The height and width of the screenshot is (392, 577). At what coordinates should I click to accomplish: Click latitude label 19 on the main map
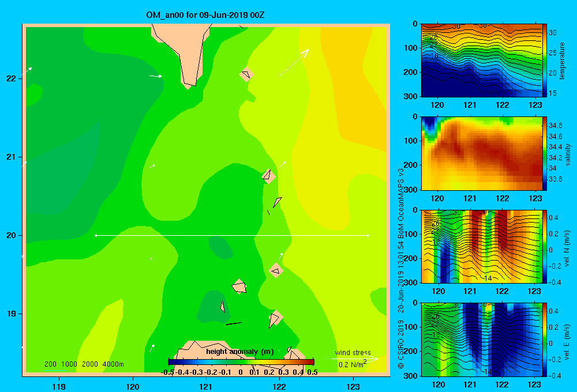tap(12, 314)
